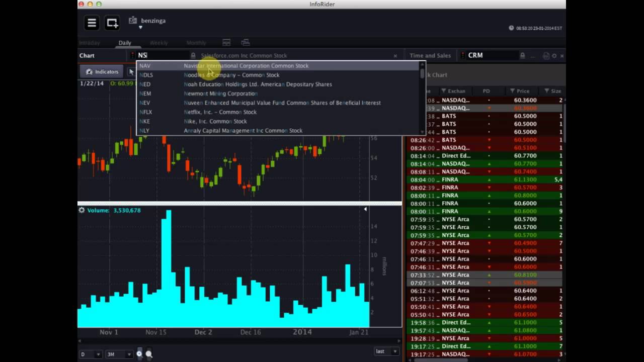
Task: Select the 07:33:52 NYSE Arca row
Action: (485, 275)
